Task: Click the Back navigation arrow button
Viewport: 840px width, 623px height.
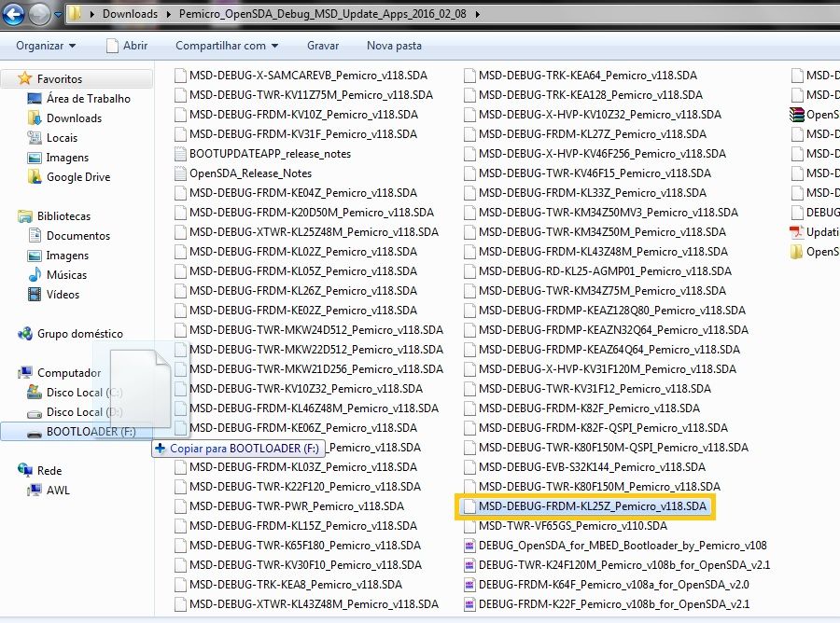Action: point(14,14)
